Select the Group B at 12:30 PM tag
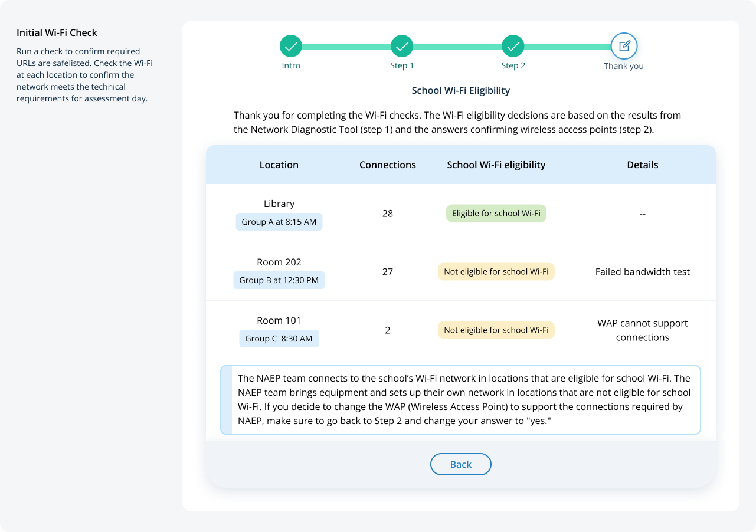Viewport: 756px width, 532px height. click(x=279, y=280)
